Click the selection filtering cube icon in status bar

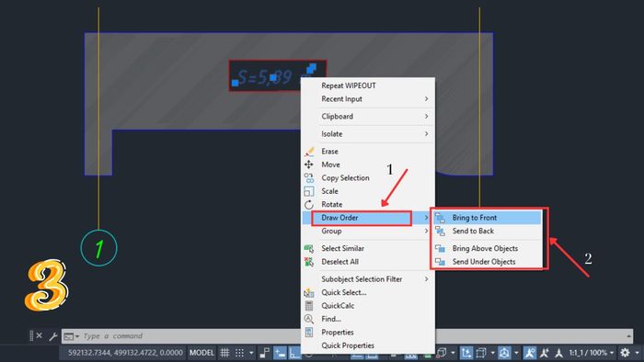click(x=481, y=353)
